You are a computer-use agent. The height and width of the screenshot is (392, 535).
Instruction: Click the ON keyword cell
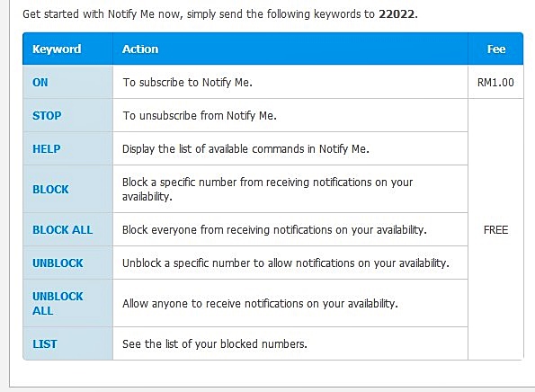point(67,82)
